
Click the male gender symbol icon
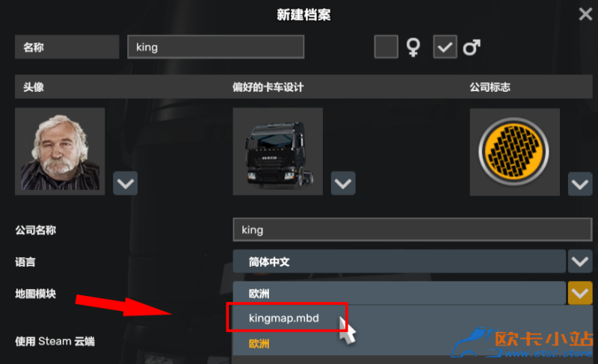pyautogui.click(x=472, y=48)
